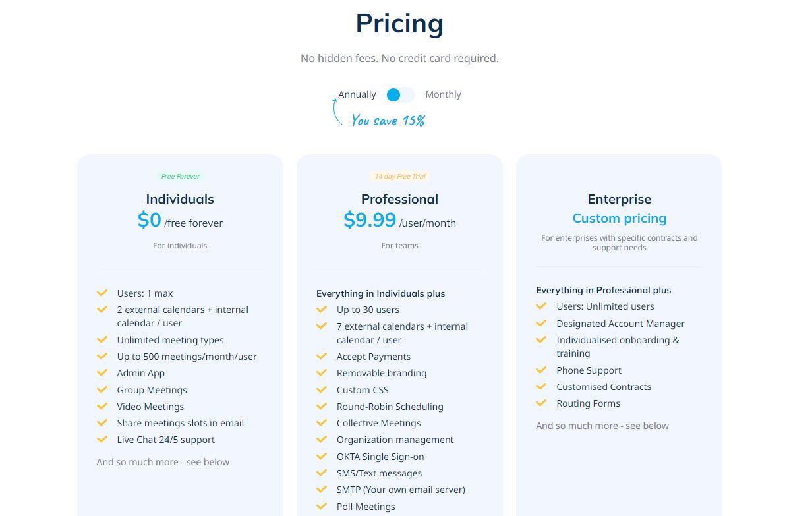Screen dimensions: 812x516
Task: Click the checkmark beside Poll Meetings
Action: [x=322, y=507]
